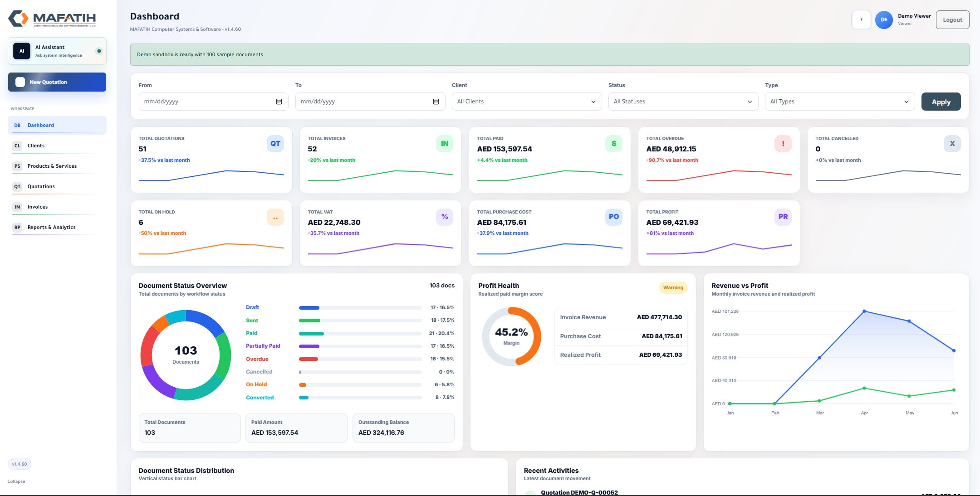Click the Logout button

(x=952, y=19)
